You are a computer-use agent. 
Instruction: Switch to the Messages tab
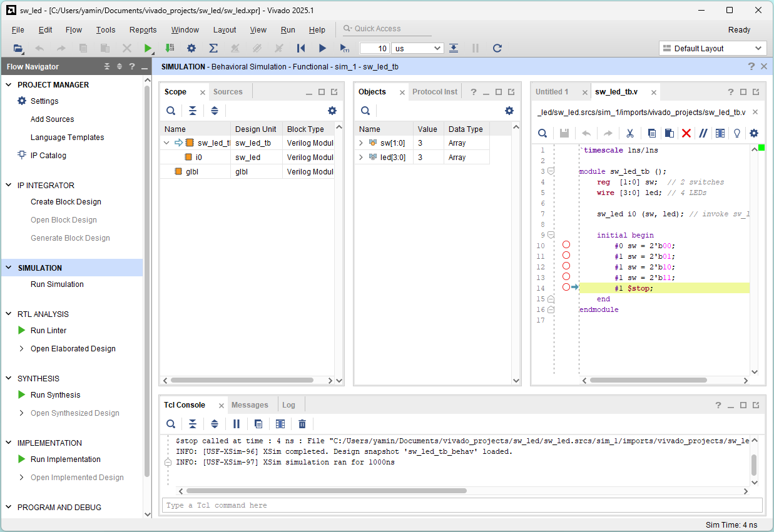[x=250, y=405]
